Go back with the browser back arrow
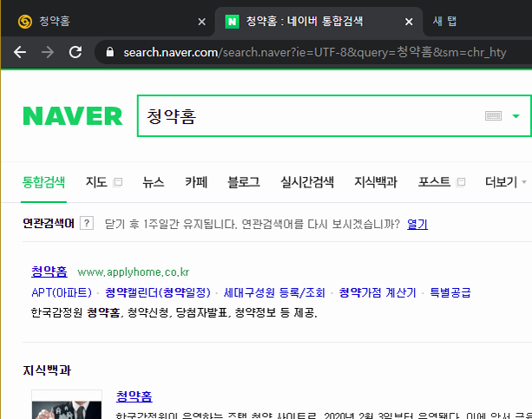Image resolution: width=532 pixels, height=419 pixels. (x=20, y=52)
